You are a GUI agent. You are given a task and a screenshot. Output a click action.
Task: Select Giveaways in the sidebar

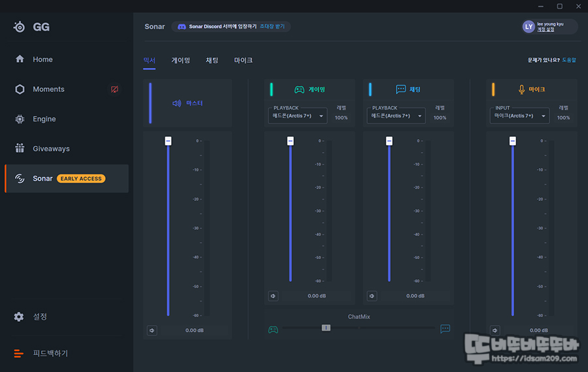pos(67,149)
